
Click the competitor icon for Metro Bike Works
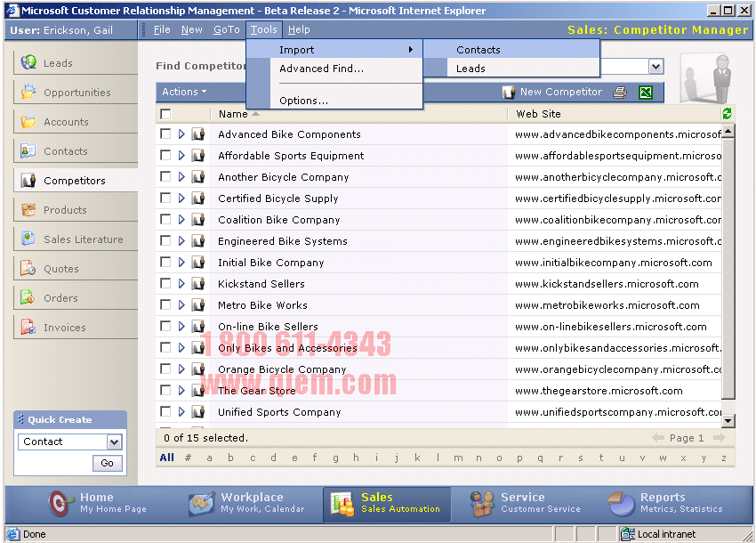tap(198, 305)
